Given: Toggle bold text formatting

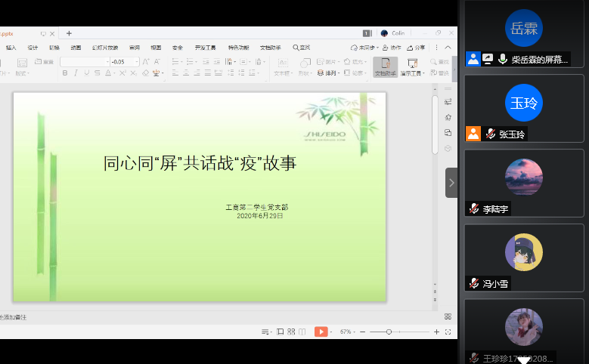Looking at the screenshot, I should (x=65, y=73).
